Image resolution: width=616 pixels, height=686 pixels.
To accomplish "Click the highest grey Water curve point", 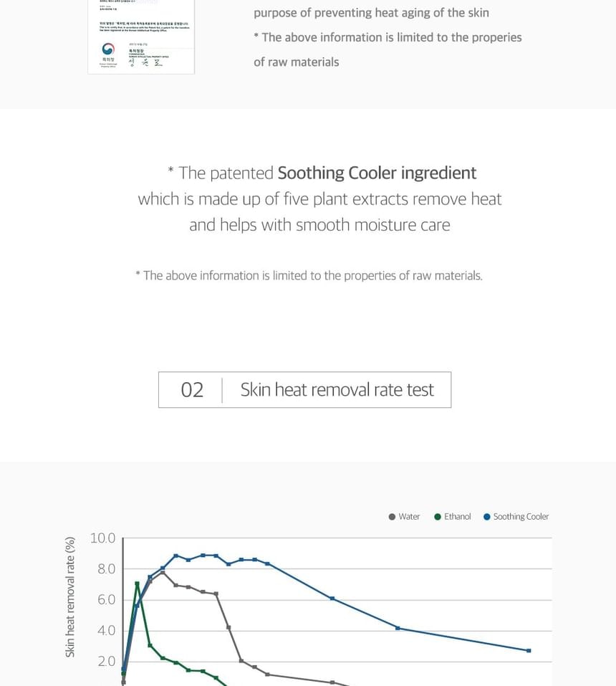I will [x=163, y=572].
